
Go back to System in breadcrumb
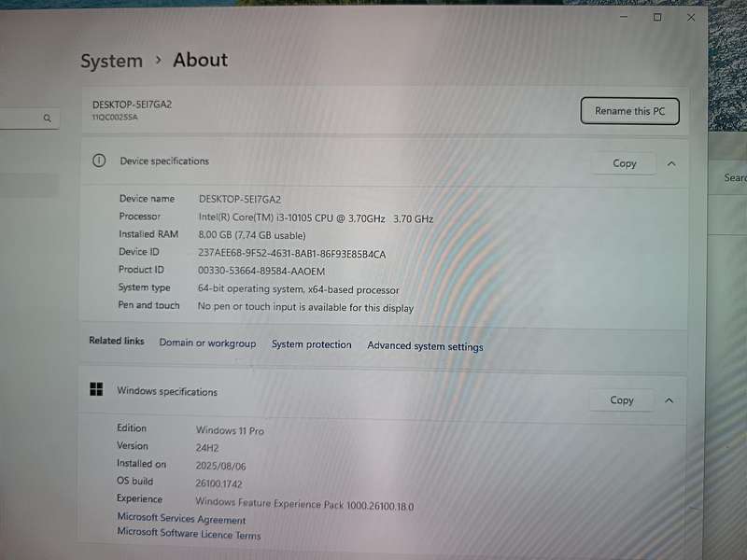click(x=111, y=61)
